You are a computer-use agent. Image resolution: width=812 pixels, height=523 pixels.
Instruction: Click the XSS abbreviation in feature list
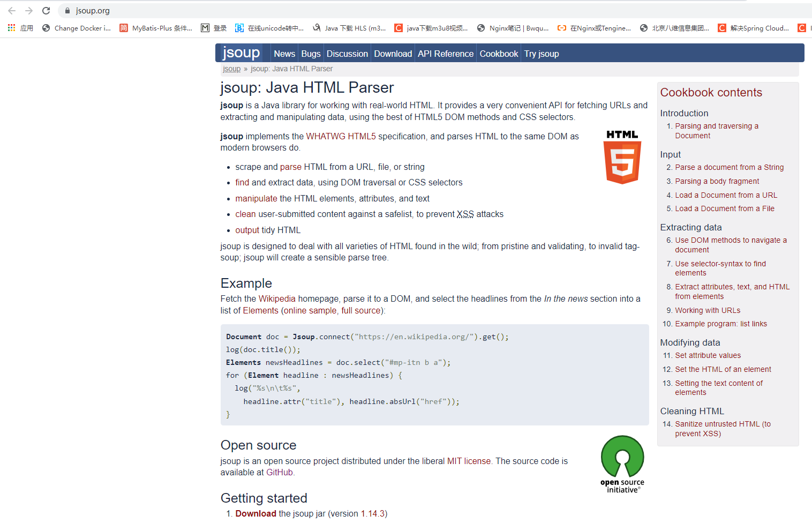point(465,214)
